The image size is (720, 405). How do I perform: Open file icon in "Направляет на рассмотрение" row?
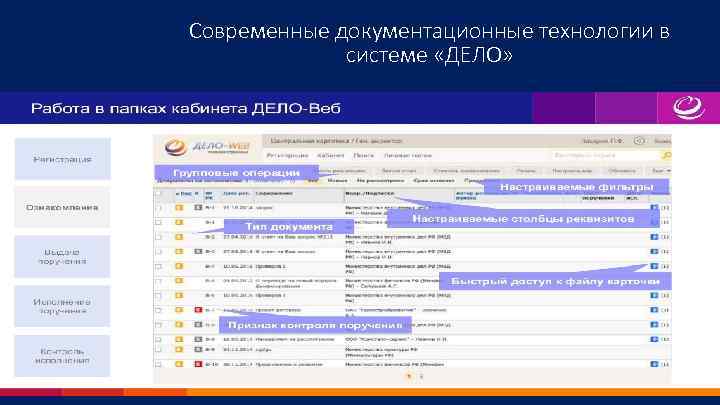click(654, 339)
